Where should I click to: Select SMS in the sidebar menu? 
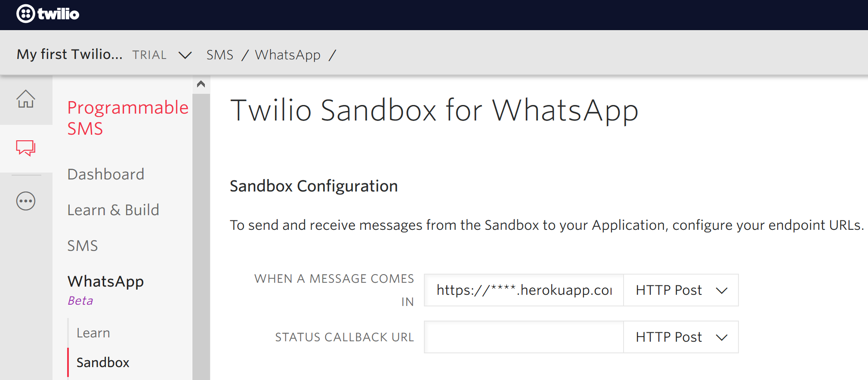click(x=83, y=246)
